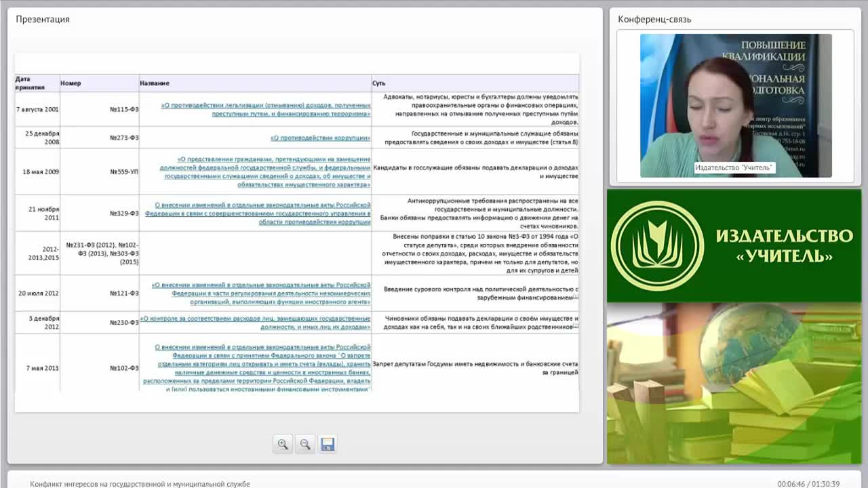Click the zoom in magnifier icon
Screen dimensions: 868x488
(283, 445)
